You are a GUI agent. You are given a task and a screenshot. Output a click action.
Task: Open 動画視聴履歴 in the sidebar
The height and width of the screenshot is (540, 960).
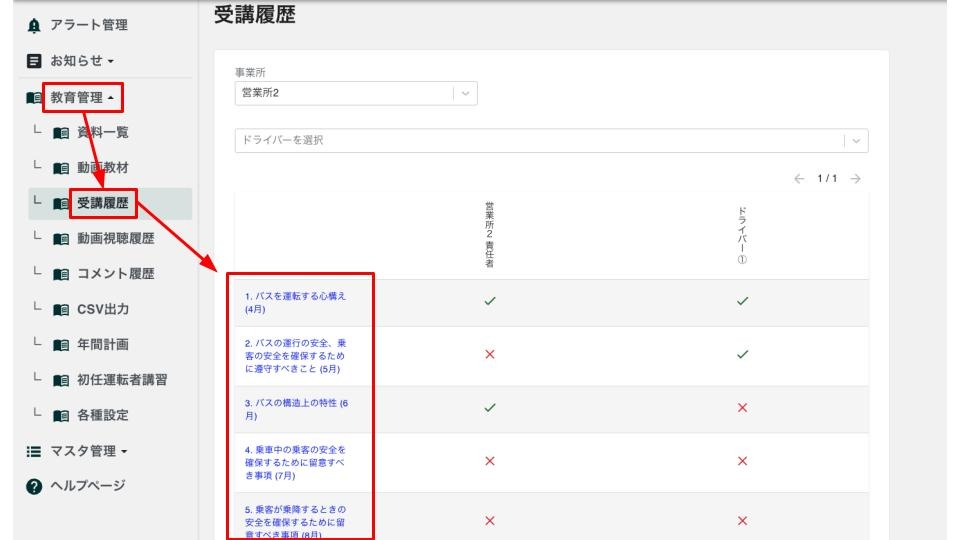[x=115, y=239]
